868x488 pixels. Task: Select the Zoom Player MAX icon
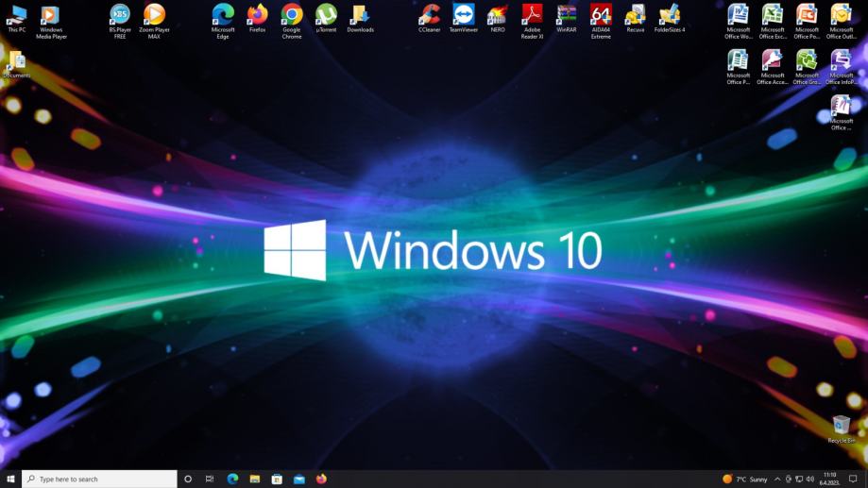pos(154,22)
